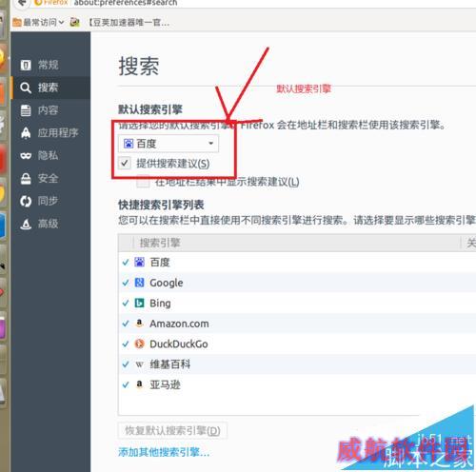Open 同步 (Sync) icon in sidebar
476x472 pixels.
click(x=26, y=201)
